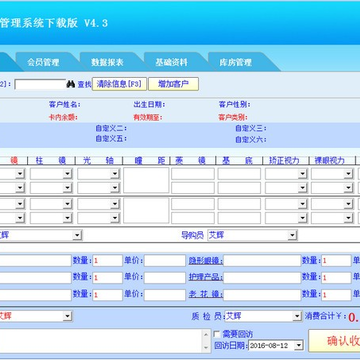The width and height of the screenshot is (360, 360).
Task: Click the first-row 基底 input field
Action: tap(239, 174)
